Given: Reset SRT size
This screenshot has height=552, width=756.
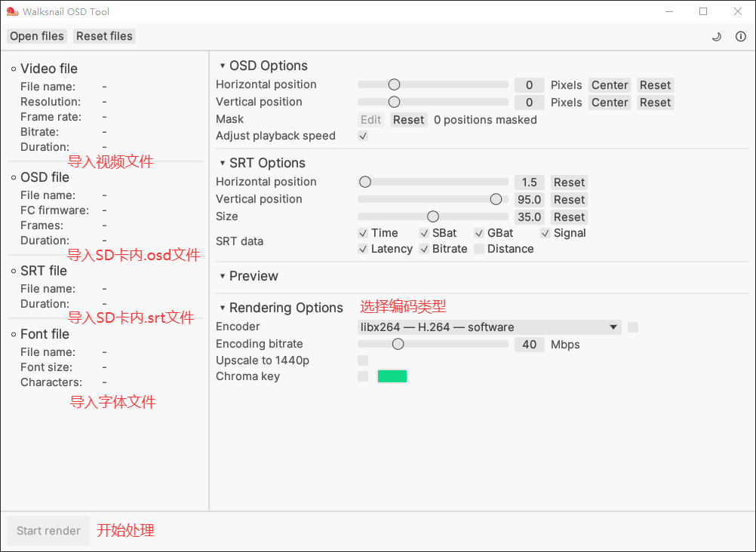Looking at the screenshot, I should pyautogui.click(x=569, y=217).
